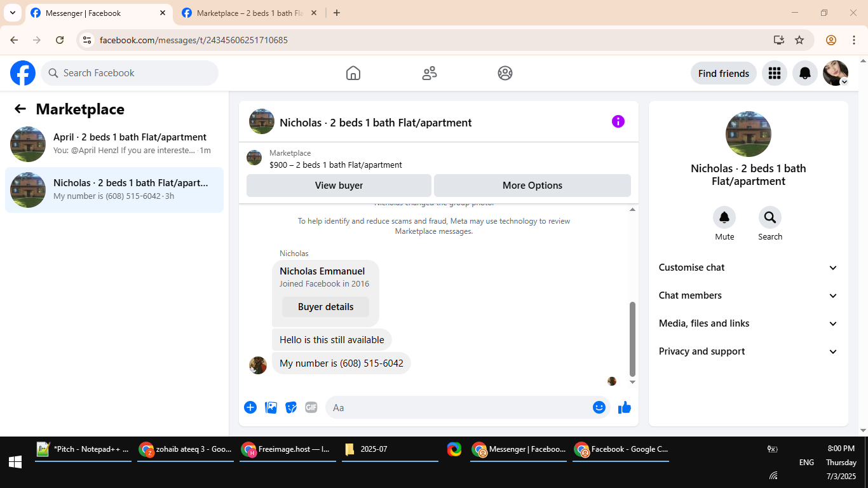Open the account profile picture menu
The image size is (868, 488).
tap(836, 73)
